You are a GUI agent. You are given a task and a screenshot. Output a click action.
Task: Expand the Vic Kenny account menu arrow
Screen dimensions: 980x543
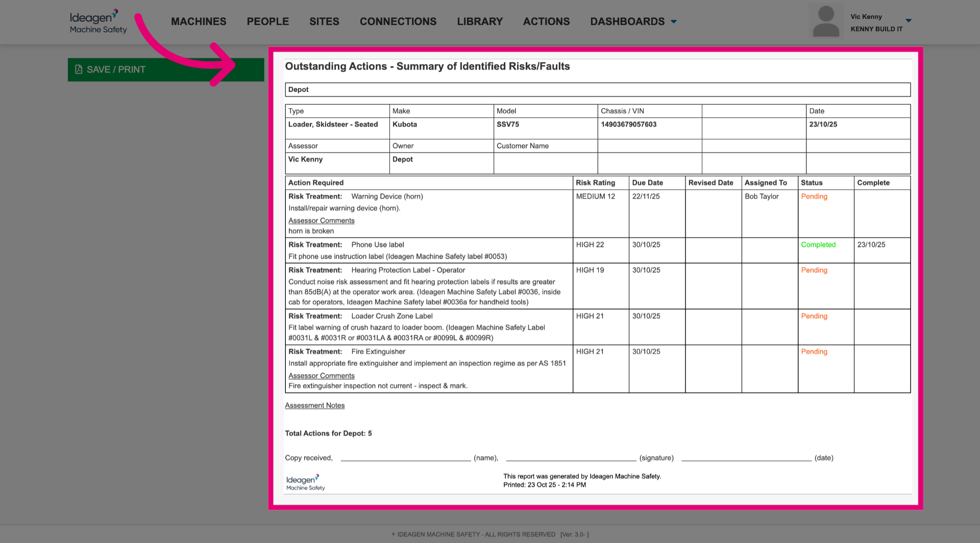909,20
